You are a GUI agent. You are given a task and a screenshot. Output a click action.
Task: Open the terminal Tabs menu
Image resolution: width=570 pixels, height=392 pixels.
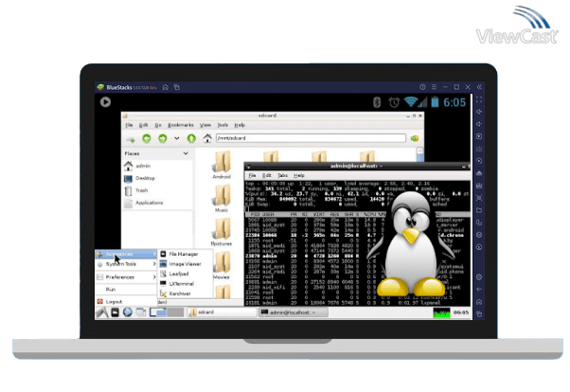coord(282,175)
